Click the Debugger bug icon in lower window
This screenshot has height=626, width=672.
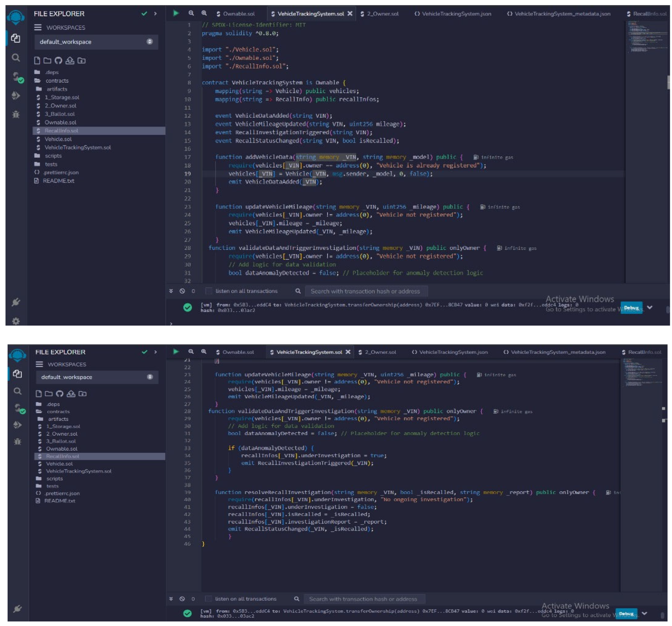coord(17,441)
